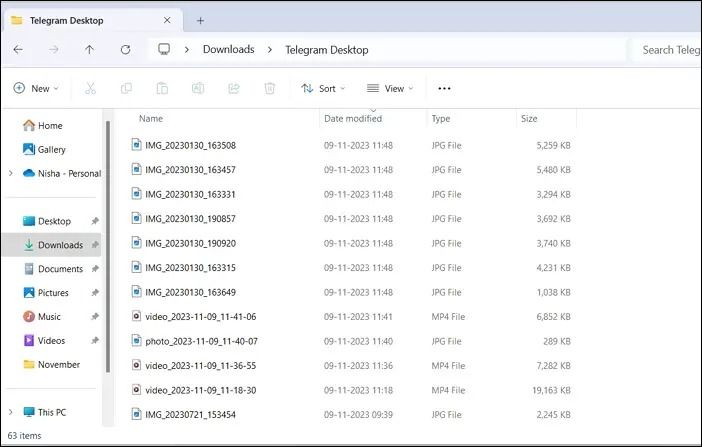Click the Cut scissors icon in toolbar

(x=90, y=88)
